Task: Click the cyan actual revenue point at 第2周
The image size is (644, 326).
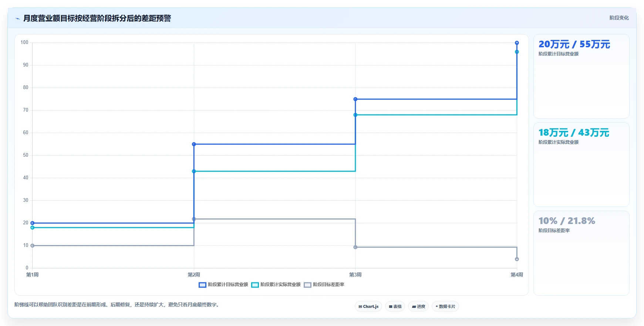Action: point(194,171)
